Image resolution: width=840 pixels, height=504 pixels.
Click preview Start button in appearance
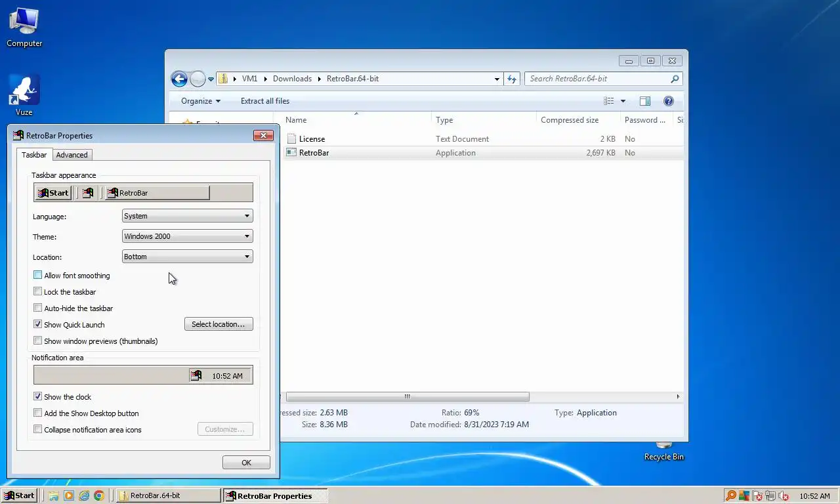[53, 193]
